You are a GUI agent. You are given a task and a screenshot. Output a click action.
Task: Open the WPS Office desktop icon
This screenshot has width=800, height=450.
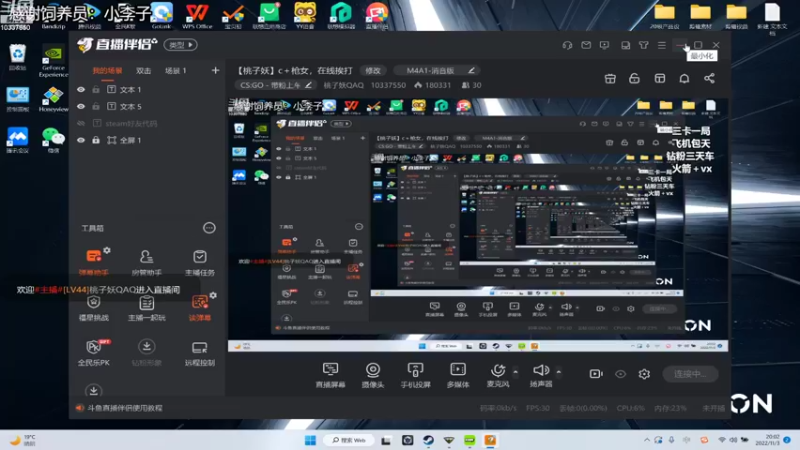pos(197,15)
